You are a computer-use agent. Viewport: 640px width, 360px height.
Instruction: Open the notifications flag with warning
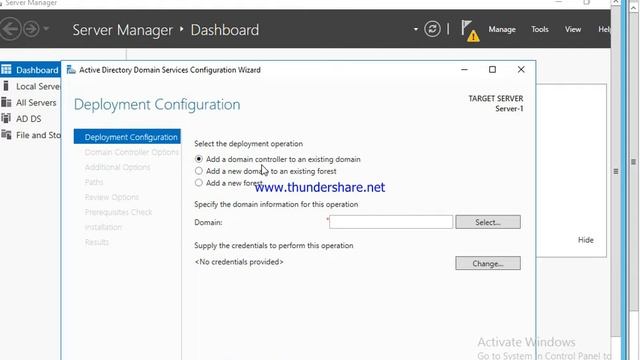470,31
